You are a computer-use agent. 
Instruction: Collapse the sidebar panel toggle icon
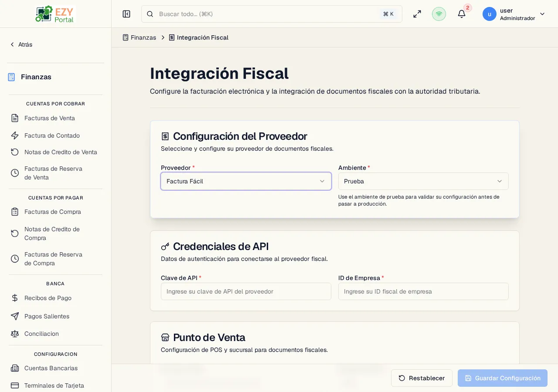click(x=126, y=14)
